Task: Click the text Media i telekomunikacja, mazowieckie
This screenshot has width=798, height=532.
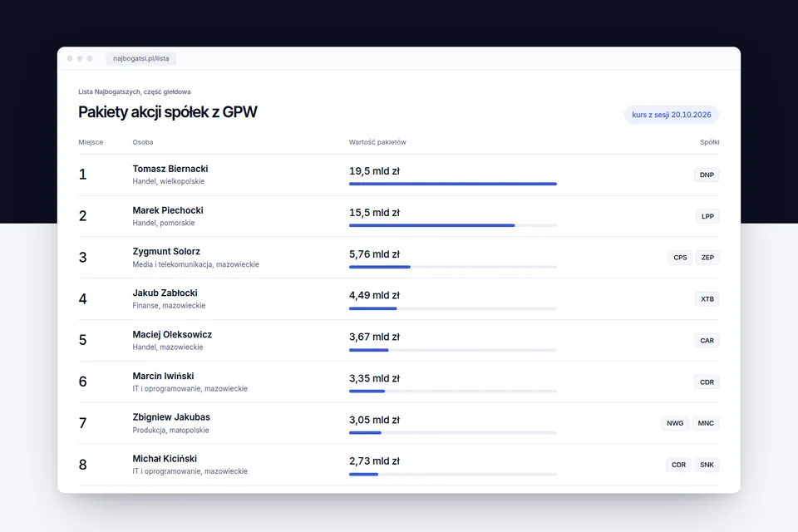Action: point(195,264)
